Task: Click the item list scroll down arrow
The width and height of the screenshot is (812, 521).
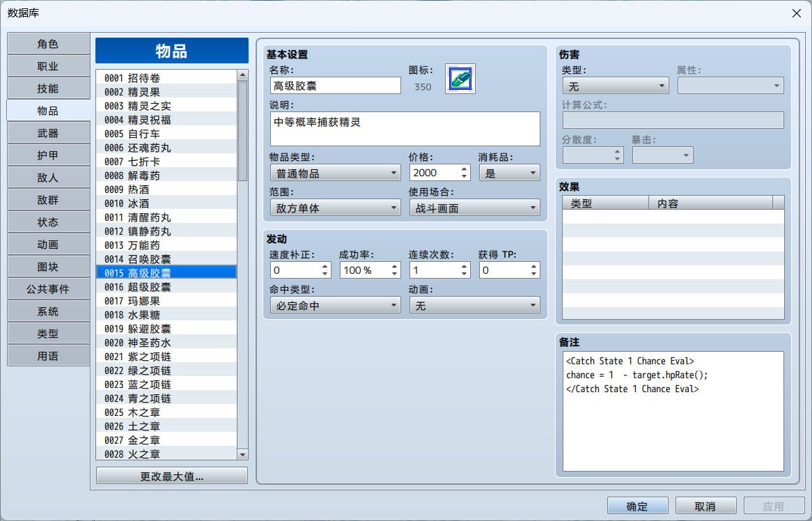Action: click(242, 454)
